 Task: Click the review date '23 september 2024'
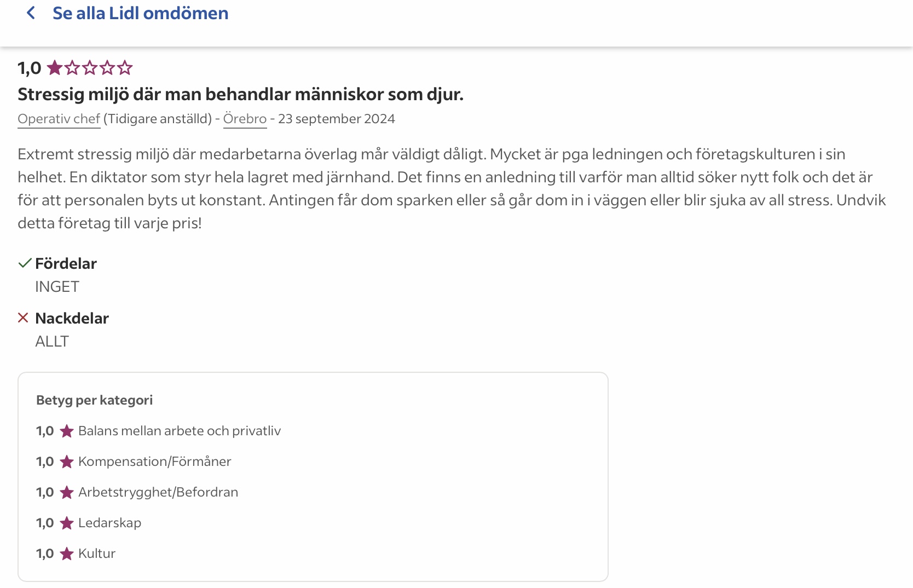tap(336, 119)
